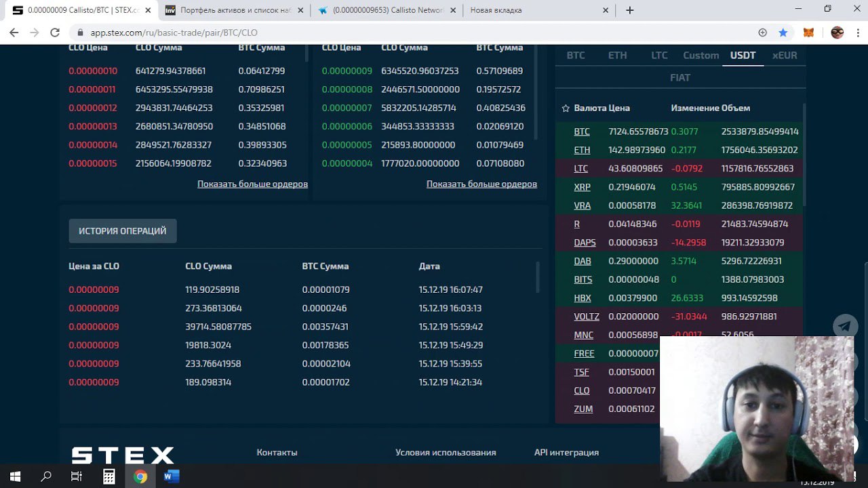Close the Новая вкладка tab

[x=604, y=10]
